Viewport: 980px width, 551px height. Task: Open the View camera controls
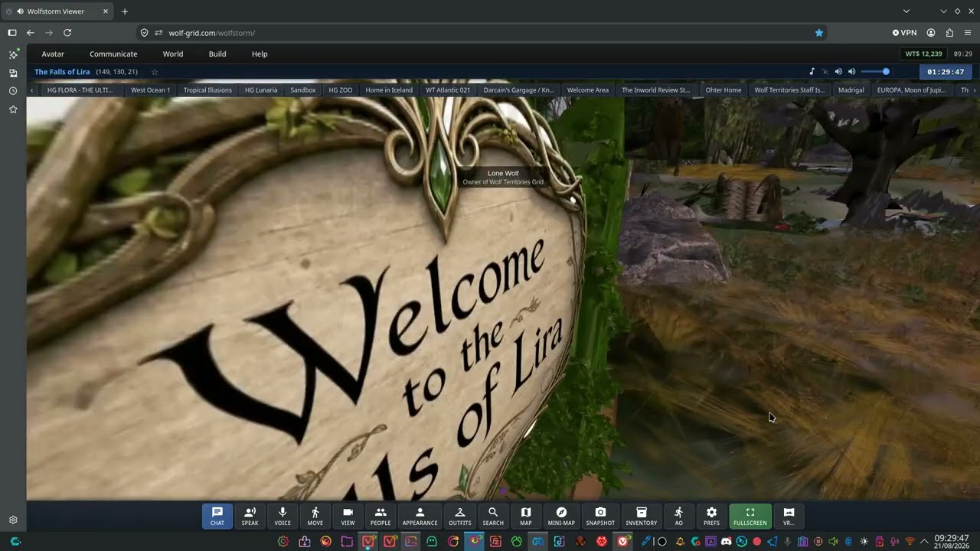click(348, 516)
